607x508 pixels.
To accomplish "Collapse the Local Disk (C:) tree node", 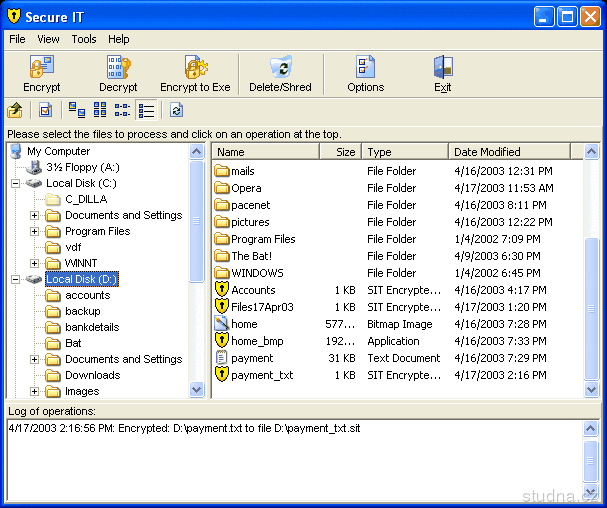I will pos(15,183).
